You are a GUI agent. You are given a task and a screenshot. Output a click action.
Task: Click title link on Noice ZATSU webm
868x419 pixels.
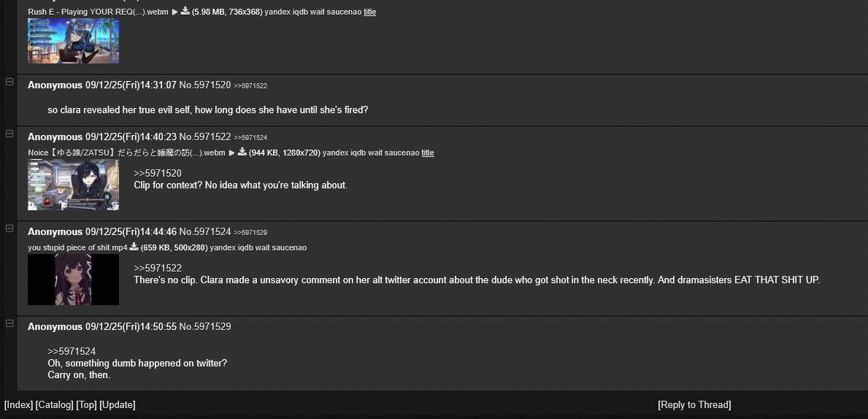(x=428, y=153)
